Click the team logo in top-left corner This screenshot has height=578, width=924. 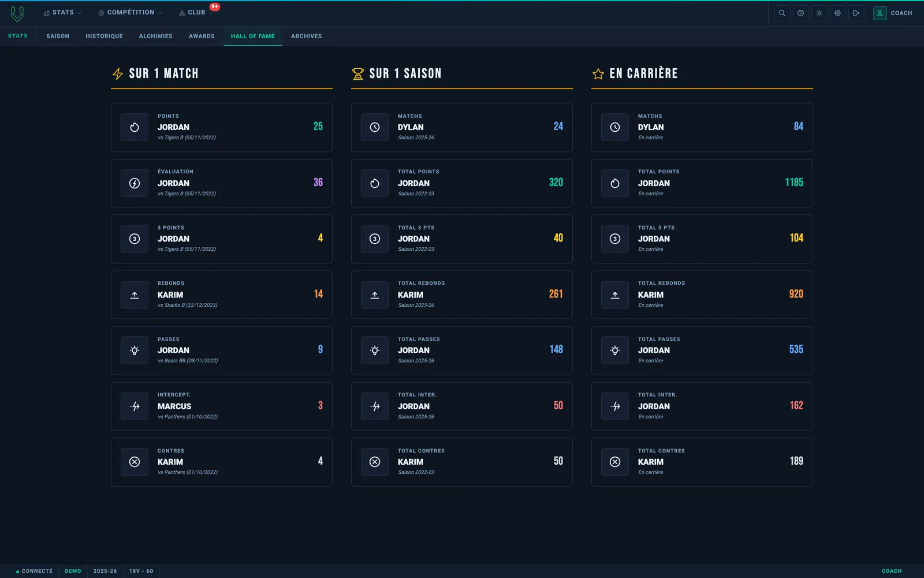coord(17,13)
